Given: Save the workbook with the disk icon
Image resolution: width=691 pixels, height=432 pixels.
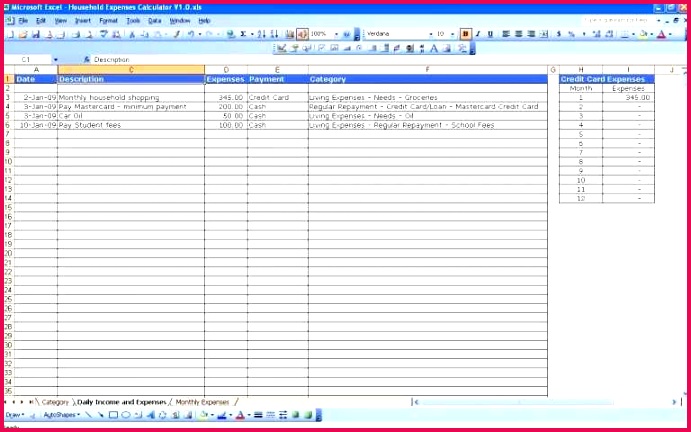Looking at the screenshot, I should (36, 34).
